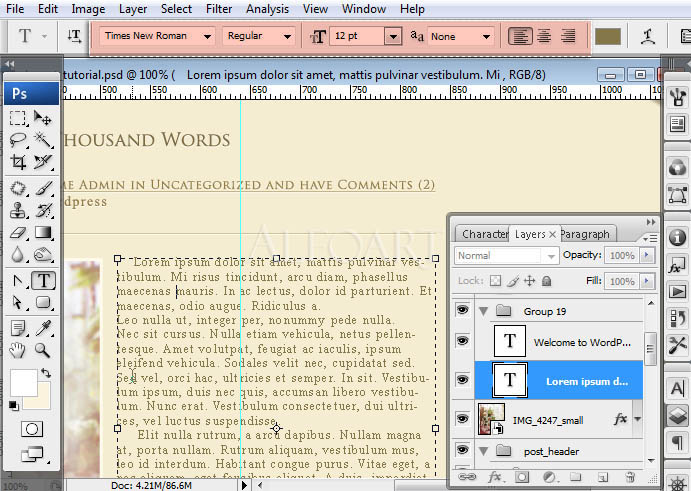Select the History Brush tool
Image resolution: width=691 pixels, height=491 pixels.
click(x=43, y=210)
